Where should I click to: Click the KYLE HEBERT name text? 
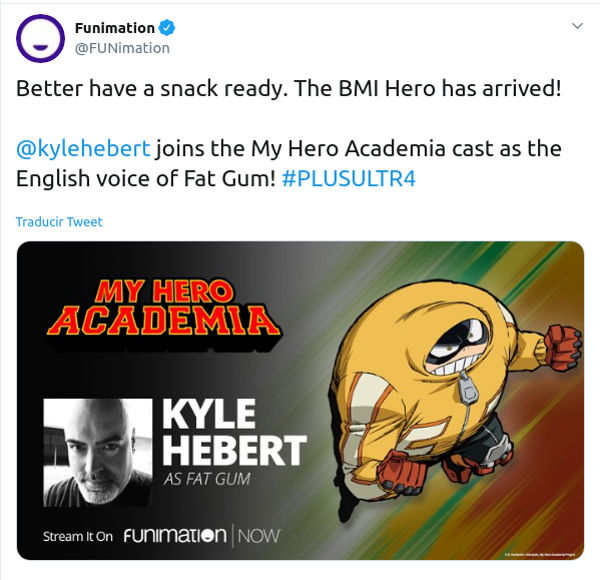point(234,432)
